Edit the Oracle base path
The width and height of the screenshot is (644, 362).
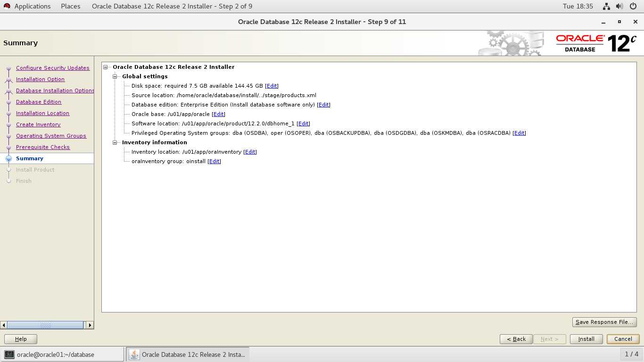[218, 114]
